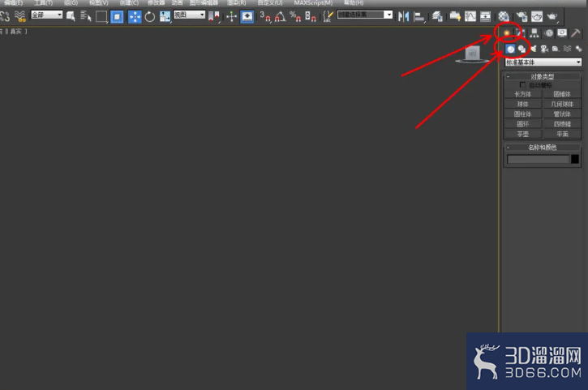Open the 标准基本体 category dropdown

pyautogui.click(x=543, y=62)
